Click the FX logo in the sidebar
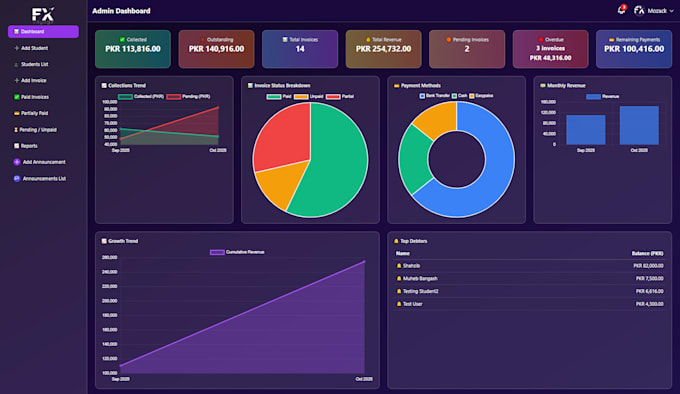 pyautogui.click(x=43, y=14)
